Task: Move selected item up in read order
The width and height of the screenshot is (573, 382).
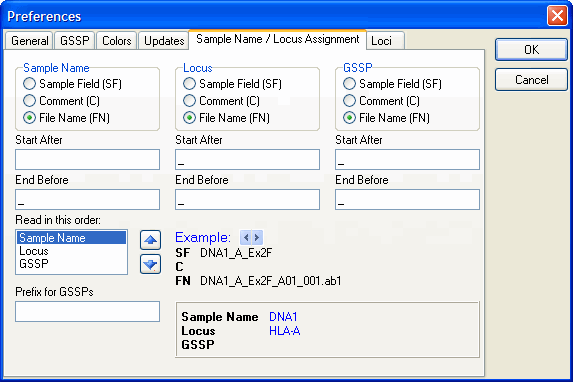Action: pyautogui.click(x=150, y=240)
